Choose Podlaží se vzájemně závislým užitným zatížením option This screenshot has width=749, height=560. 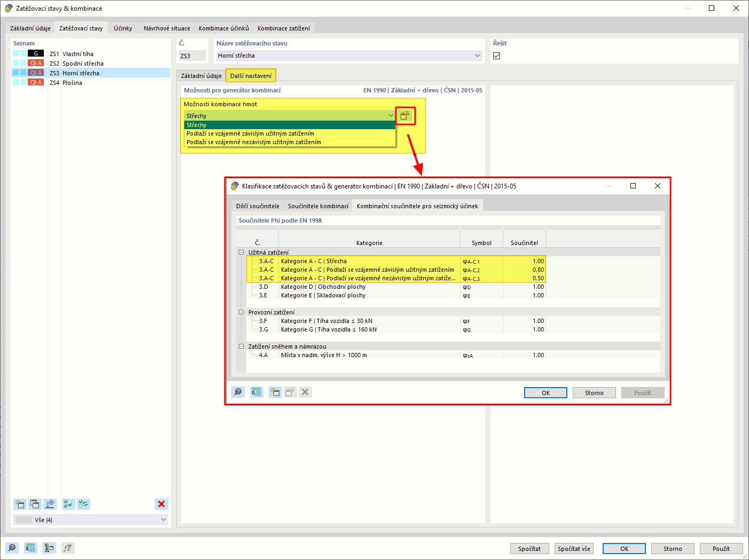290,133
